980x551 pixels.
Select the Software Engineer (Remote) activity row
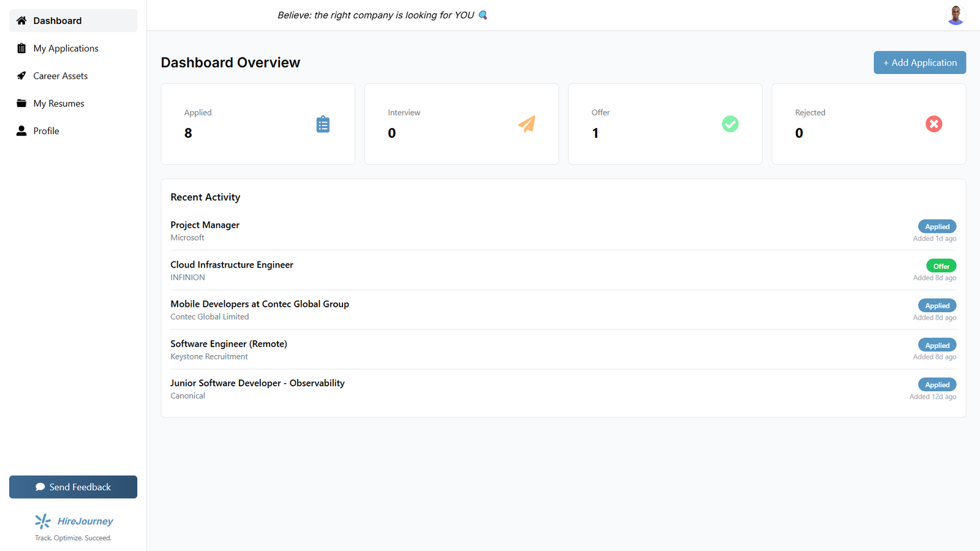[228, 343]
